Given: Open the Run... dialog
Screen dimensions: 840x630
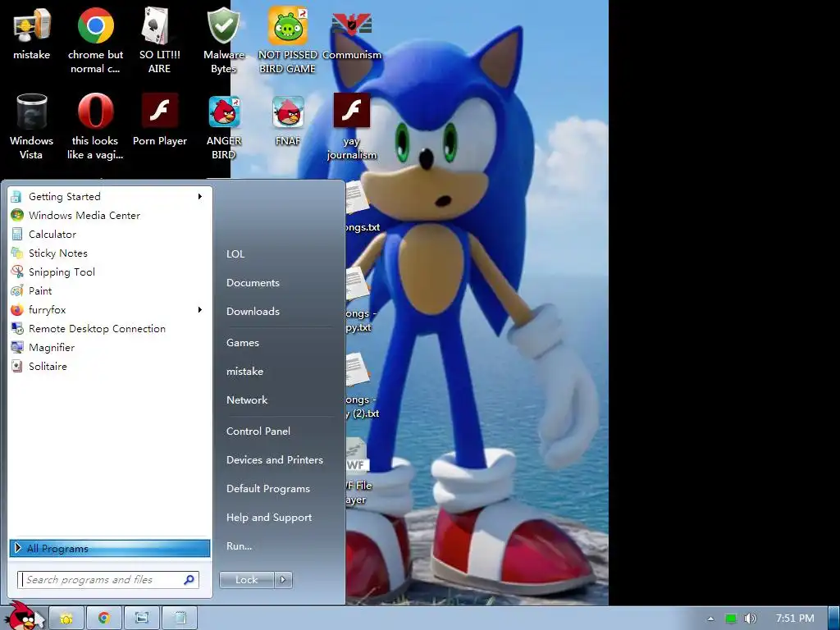Looking at the screenshot, I should pyautogui.click(x=239, y=546).
